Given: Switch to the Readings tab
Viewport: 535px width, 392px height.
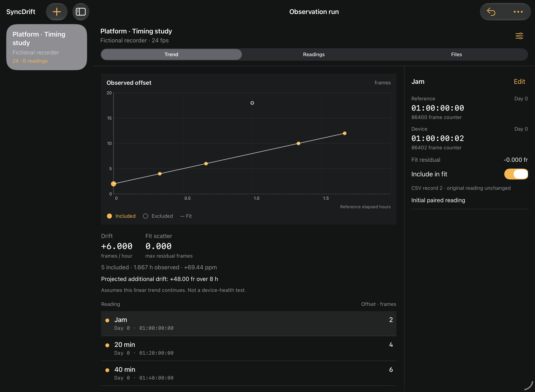Looking at the screenshot, I should [314, 54].
